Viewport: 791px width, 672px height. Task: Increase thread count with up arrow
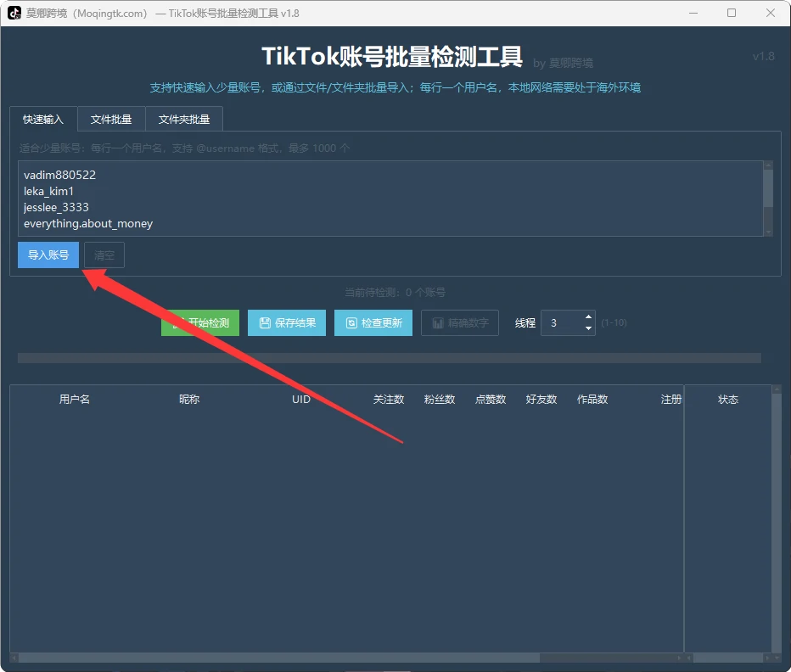(x=588, y=316)
